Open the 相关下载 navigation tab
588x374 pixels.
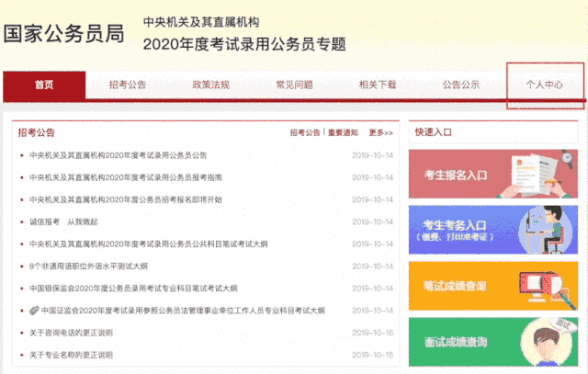point(378,85)
